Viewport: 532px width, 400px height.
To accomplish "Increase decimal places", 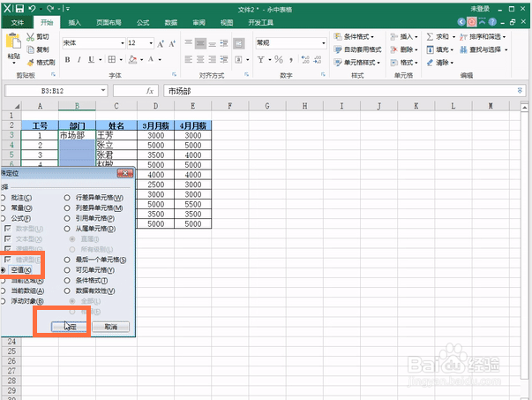I will click(x=305, y=60).
